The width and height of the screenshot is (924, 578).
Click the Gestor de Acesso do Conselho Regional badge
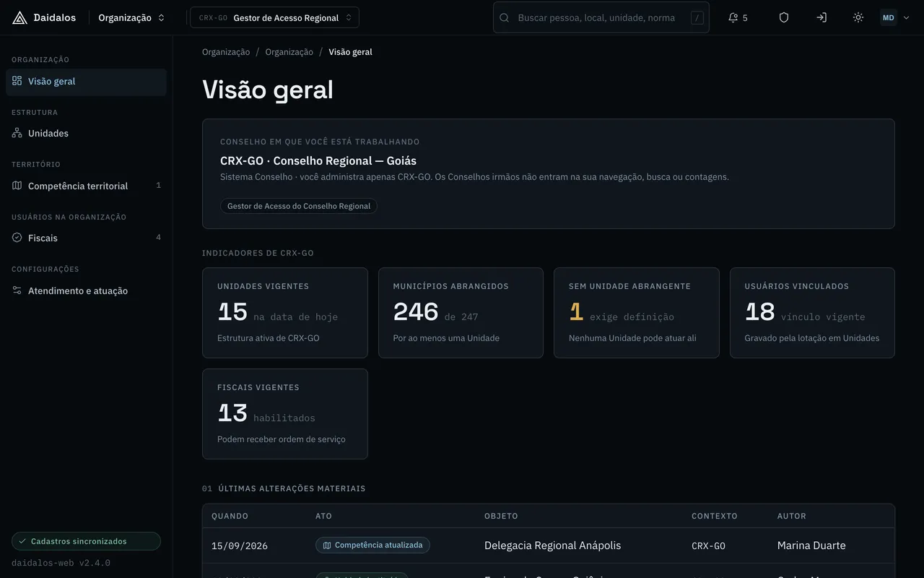[x=299, y=206]
